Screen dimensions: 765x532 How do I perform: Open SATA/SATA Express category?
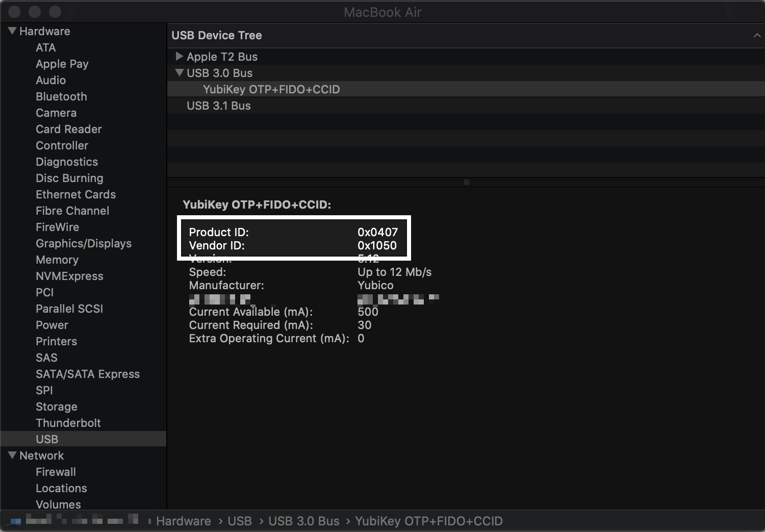click(x=88, y=374)
